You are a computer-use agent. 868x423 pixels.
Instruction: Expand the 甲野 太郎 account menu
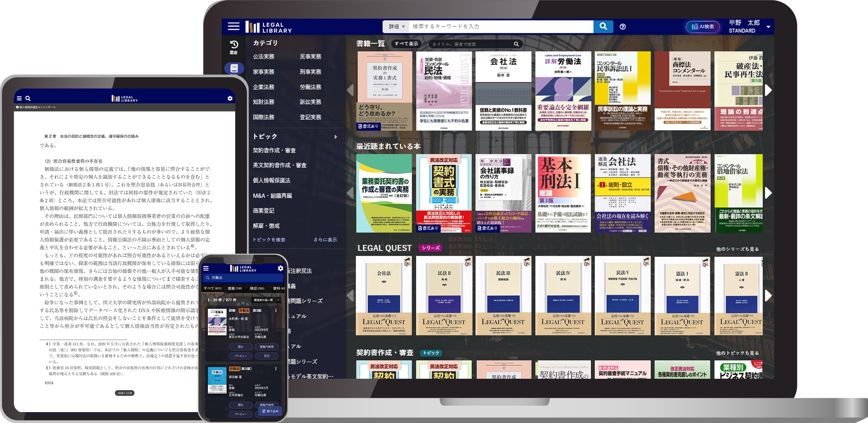[x=768, y=27]
